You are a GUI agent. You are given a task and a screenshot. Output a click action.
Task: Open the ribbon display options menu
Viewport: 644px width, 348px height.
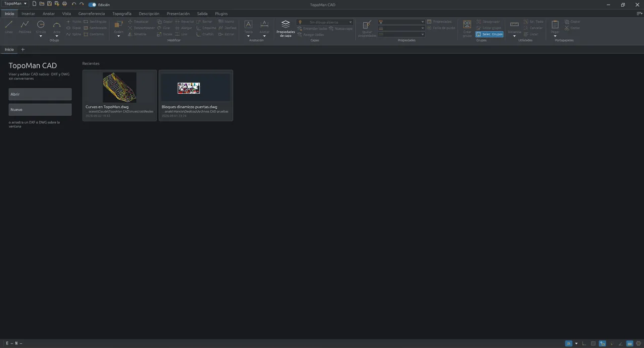pyautogui.click(x=639, y=14)
